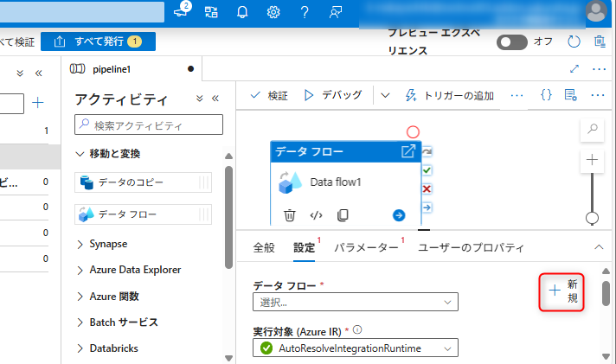Viewport: 616px width, 364px height.
Task: Open the settings gear in top bar
Action: [273, 12]
